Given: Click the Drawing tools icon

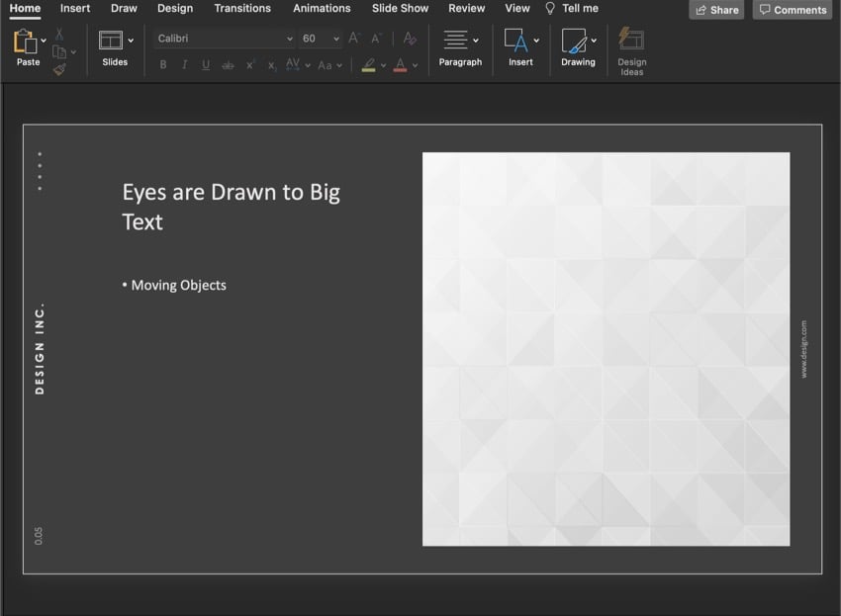Looking at the screenshot, I should tap(574, 42).
